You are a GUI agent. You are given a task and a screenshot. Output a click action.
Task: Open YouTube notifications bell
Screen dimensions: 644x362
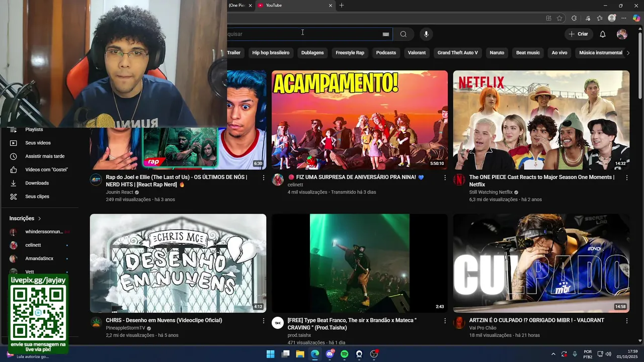[x=603, y=34]
